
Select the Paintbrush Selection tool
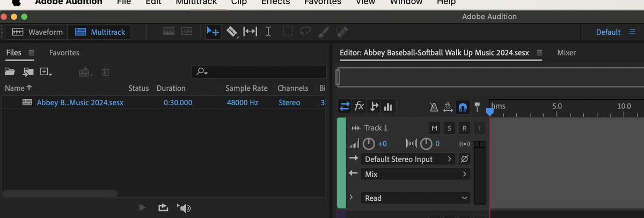click(x=324, y=32)
